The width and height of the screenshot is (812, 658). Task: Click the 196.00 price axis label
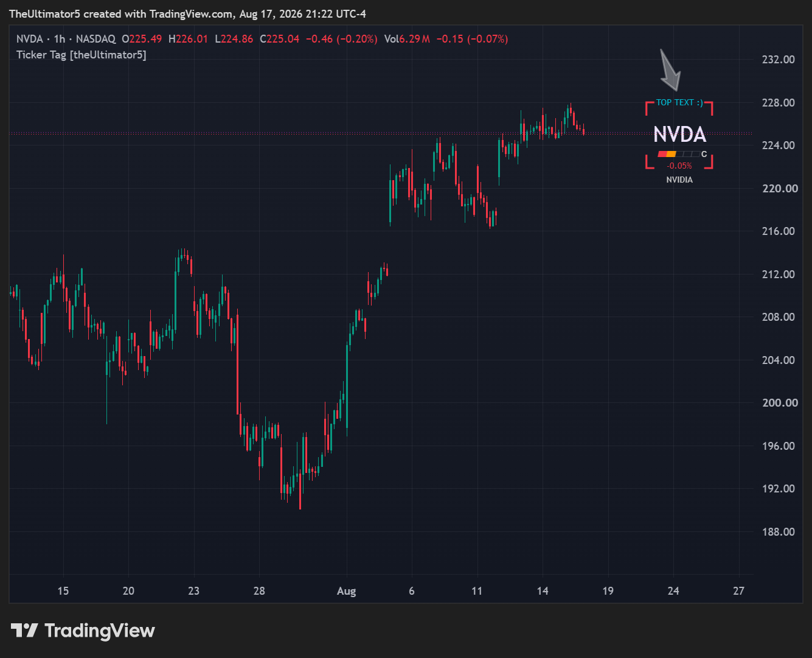click(778, 446)
